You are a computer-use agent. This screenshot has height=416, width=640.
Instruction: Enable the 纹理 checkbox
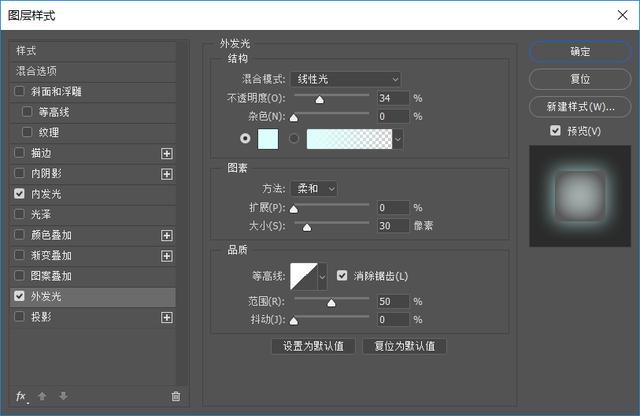[x=27, y=132]
